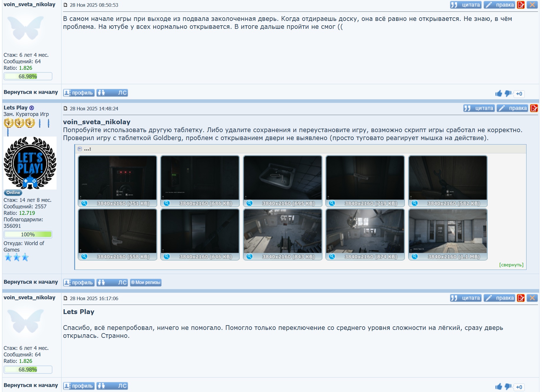543x392 pixels.
Task: Open profile of Lets Play via профиль
Action: [79, 283]
